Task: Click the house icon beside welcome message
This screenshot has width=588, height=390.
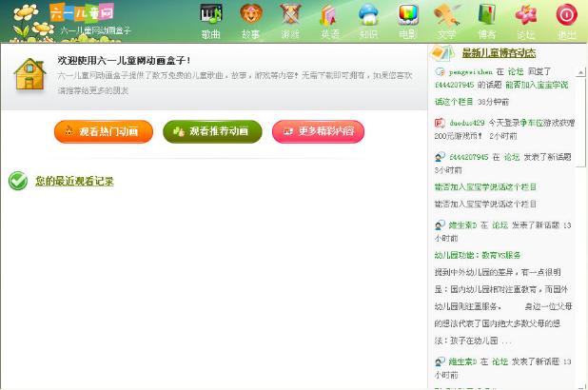Action: [x=29, y=73]
